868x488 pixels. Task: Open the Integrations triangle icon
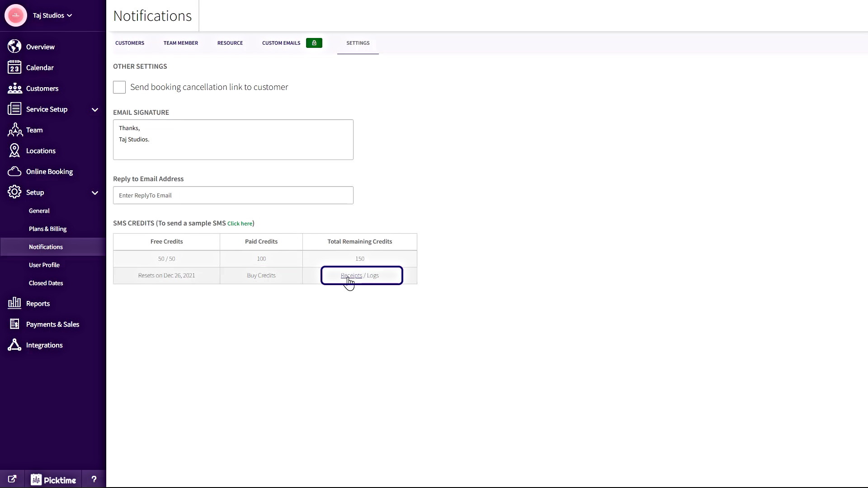click(x=14, y=345)
